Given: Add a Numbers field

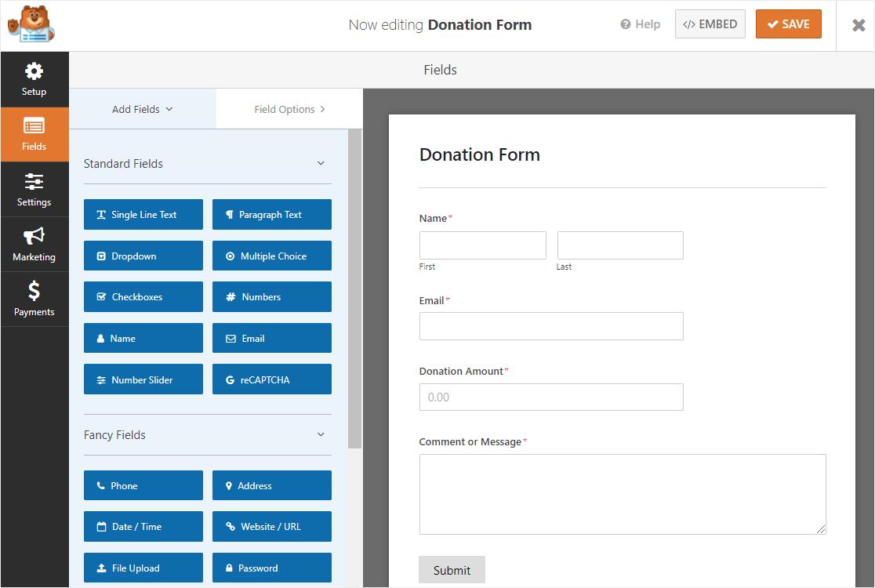Looking at the screenshot, I should (x=272, y=297).
